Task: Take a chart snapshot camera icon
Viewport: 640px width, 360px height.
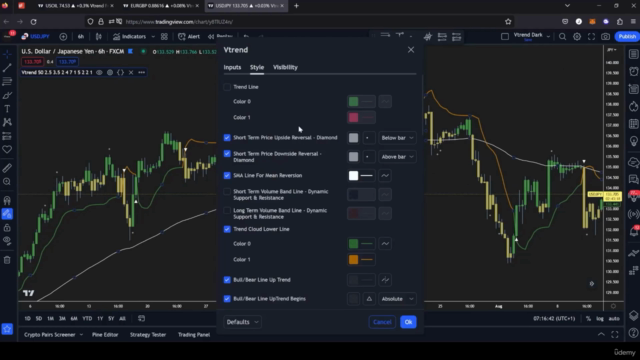Action: 605,37
